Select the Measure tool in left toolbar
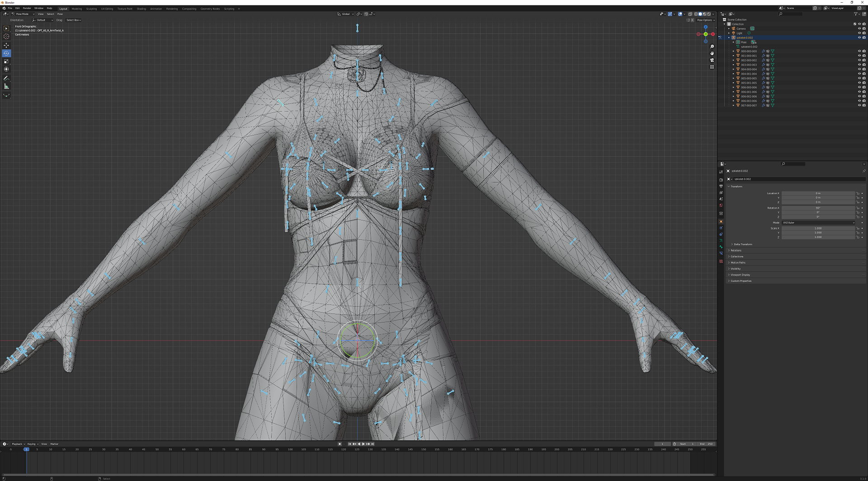Screen dimensions: 868x481 (6, 86)
